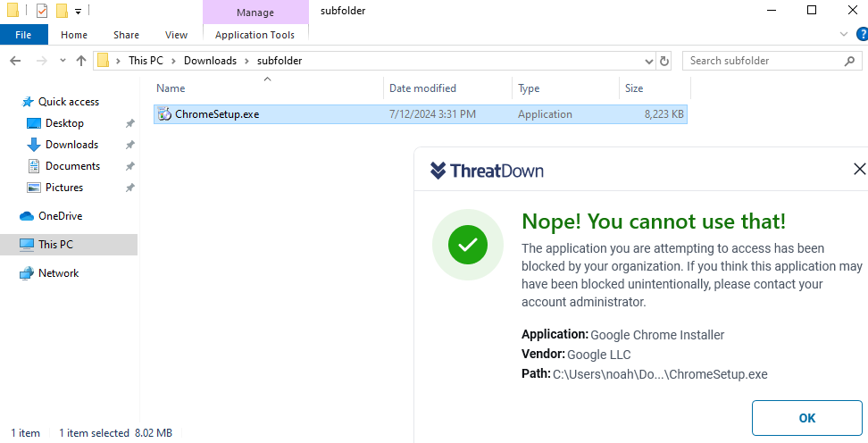Click the OneDrive cloud icon

tap(27, 216)
